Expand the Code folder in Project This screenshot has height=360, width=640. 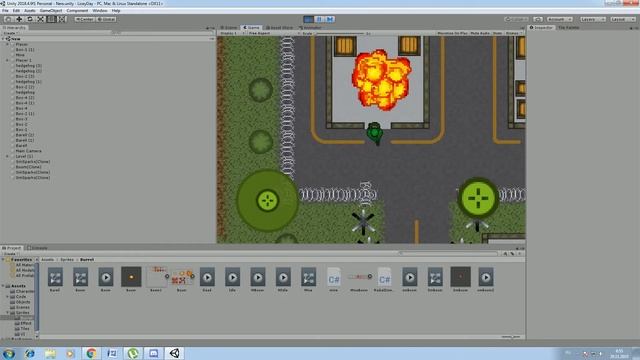pos(7,297)
